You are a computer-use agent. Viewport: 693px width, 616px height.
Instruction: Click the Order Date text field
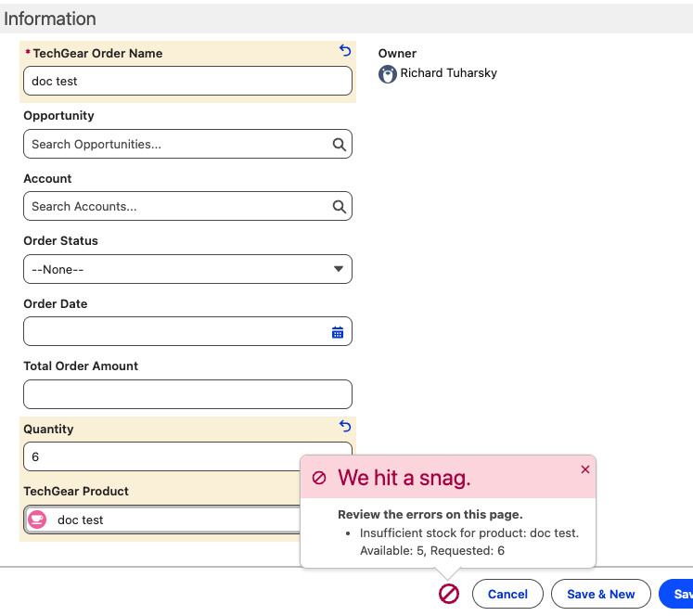tap(172, 332)
